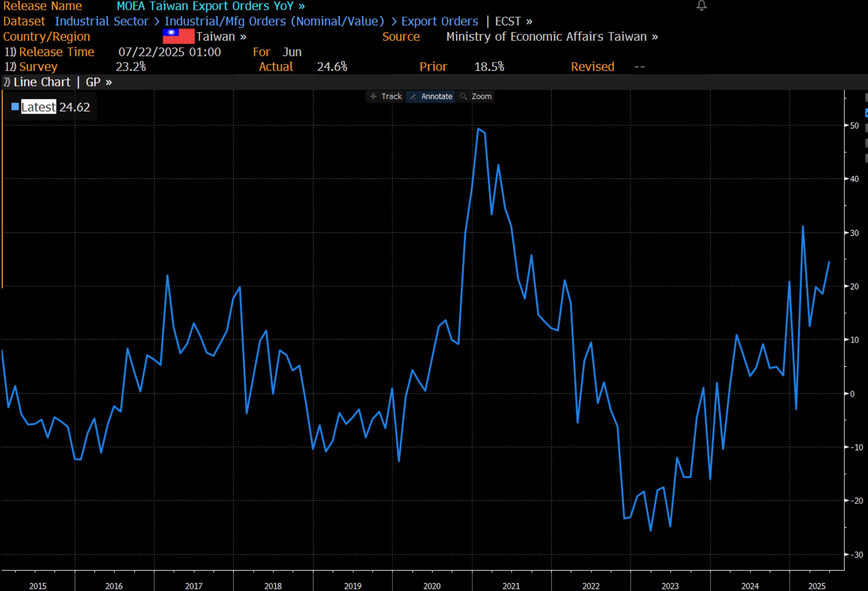Click the Industrial Sector breadcrumb link
The height and width of the screenshot is (591, 868).
pos(101,21)
